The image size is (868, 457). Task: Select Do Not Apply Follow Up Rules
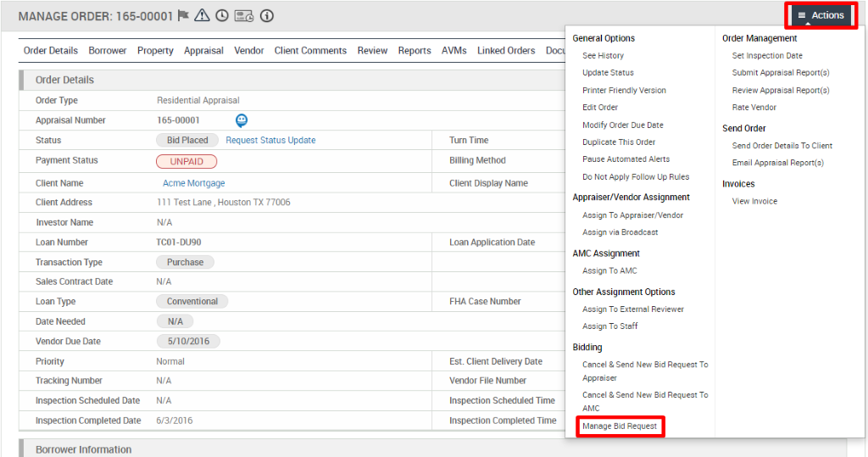pyautogui.click(x=636, y=176)
